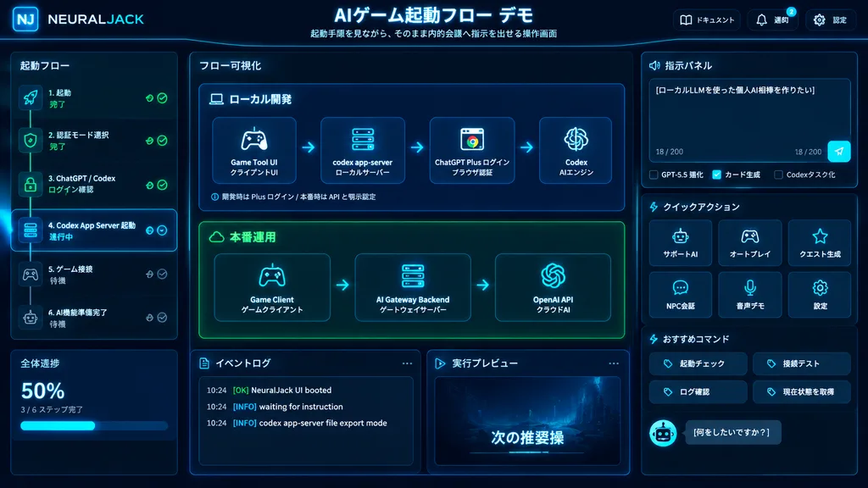868x488 pixels.
Task: Select step 2. 認証モード選択 shield icon
Action: coord(31,141)
